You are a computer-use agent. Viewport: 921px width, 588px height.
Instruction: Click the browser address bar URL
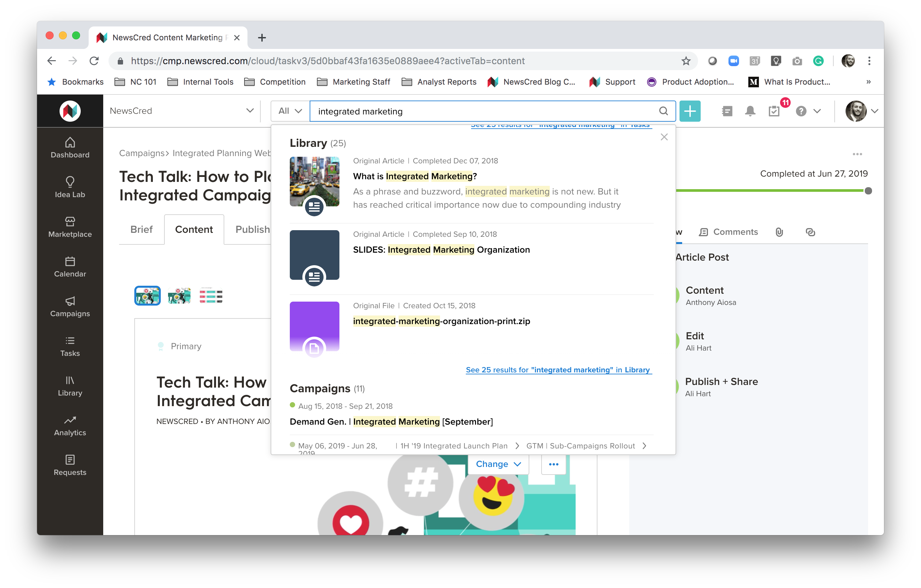click(328, 61)
